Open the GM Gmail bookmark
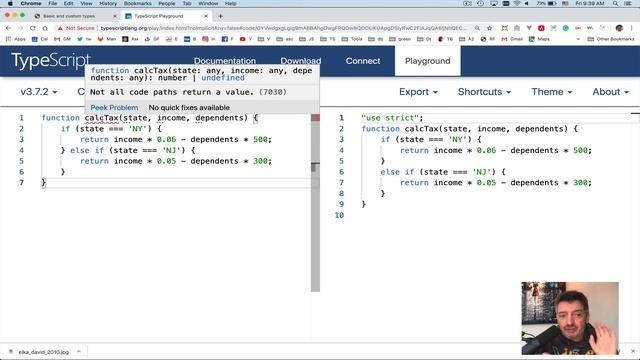 62,39
